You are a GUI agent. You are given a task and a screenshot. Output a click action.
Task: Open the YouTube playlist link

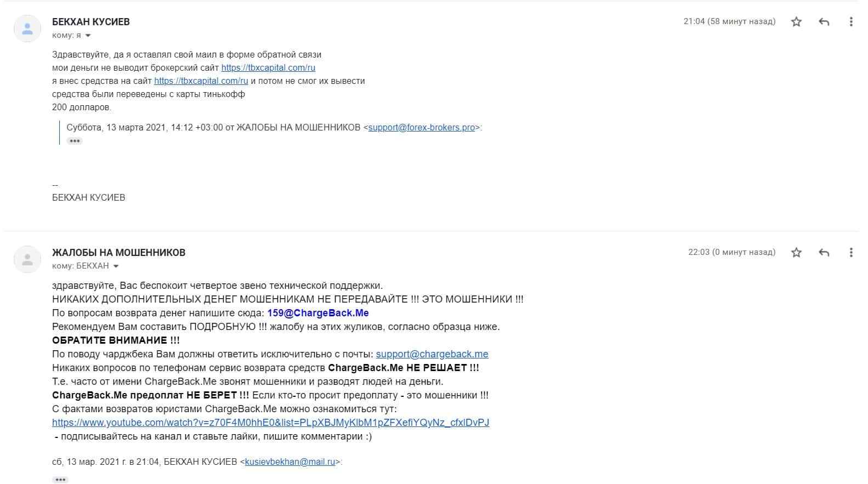pos(271,423)
